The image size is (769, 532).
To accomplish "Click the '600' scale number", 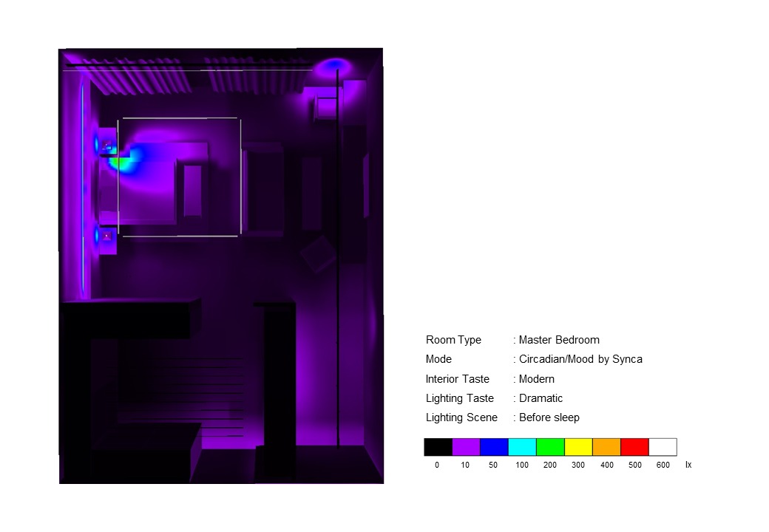I will pyautogui.click(x=663, y=465).
